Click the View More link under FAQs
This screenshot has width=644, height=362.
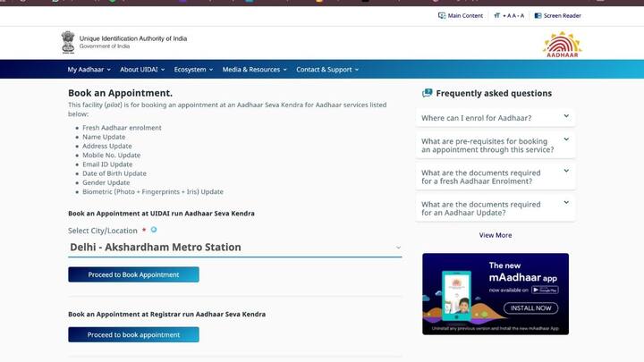495,235
